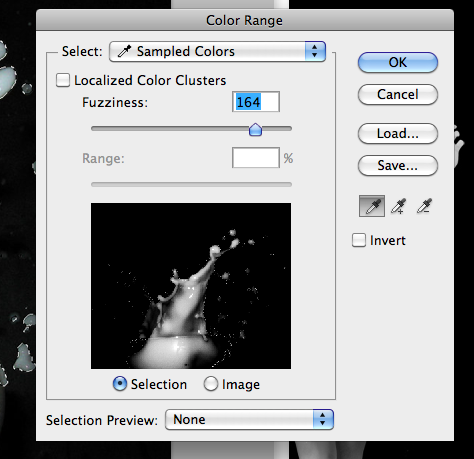This screenshot has width=474, height=459.
Task: Click the Color Range title bar
Action: [x=245, y=20]
